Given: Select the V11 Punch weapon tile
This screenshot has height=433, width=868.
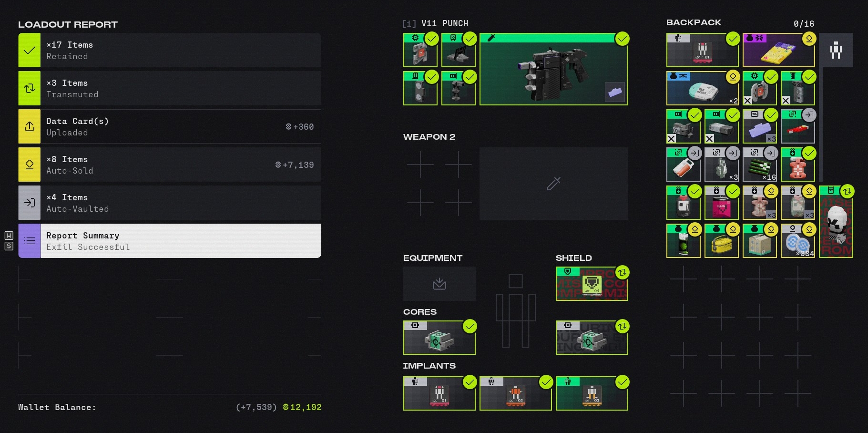Looking at the screenshot, I should pyautogui.click(x=554, y=69).
